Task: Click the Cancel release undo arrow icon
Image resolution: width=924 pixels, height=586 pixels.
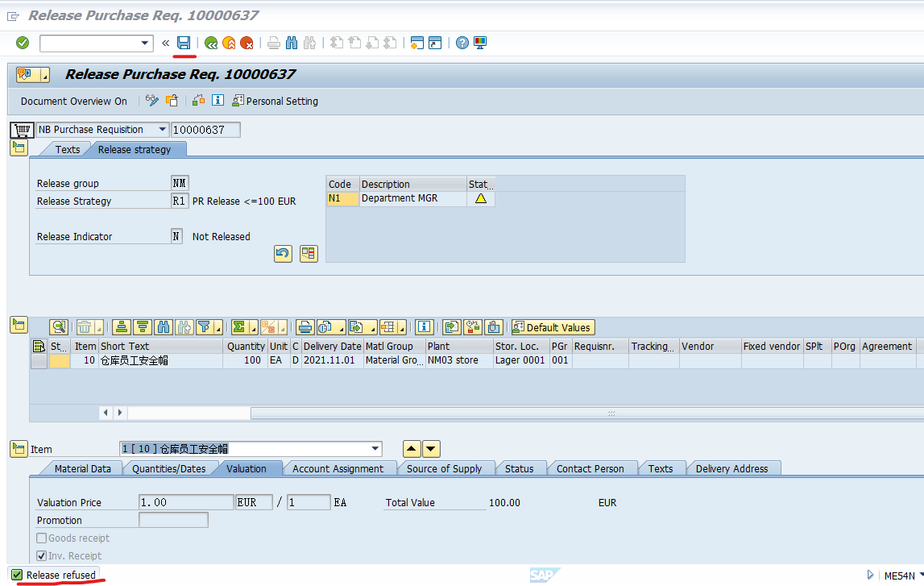Action: (283, 253)
